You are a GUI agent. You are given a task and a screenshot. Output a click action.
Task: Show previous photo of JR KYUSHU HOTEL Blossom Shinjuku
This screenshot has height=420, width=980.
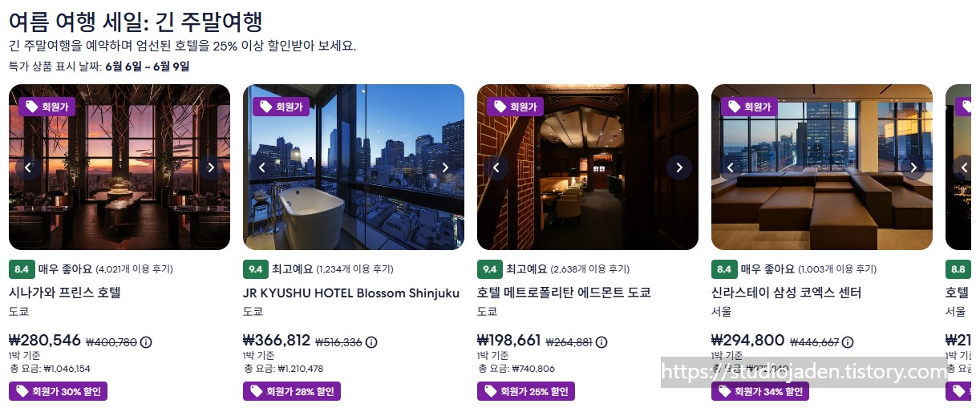[x=262, y=168]
